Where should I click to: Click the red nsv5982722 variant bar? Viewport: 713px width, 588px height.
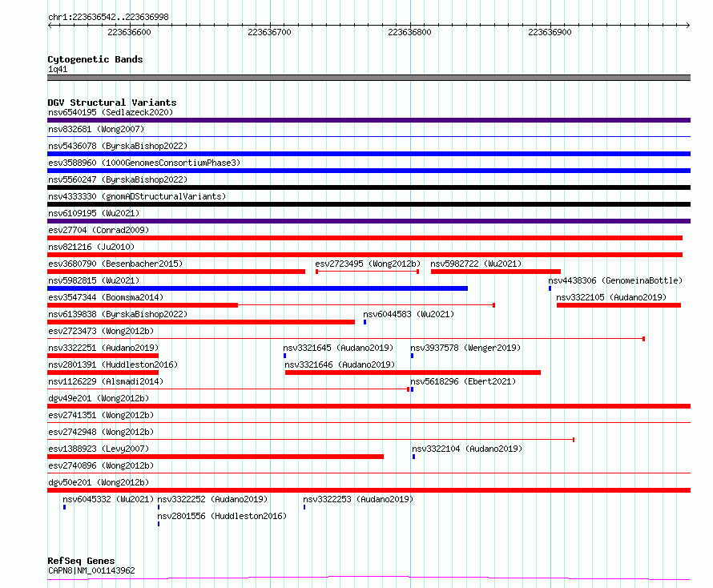click(496, 272)
